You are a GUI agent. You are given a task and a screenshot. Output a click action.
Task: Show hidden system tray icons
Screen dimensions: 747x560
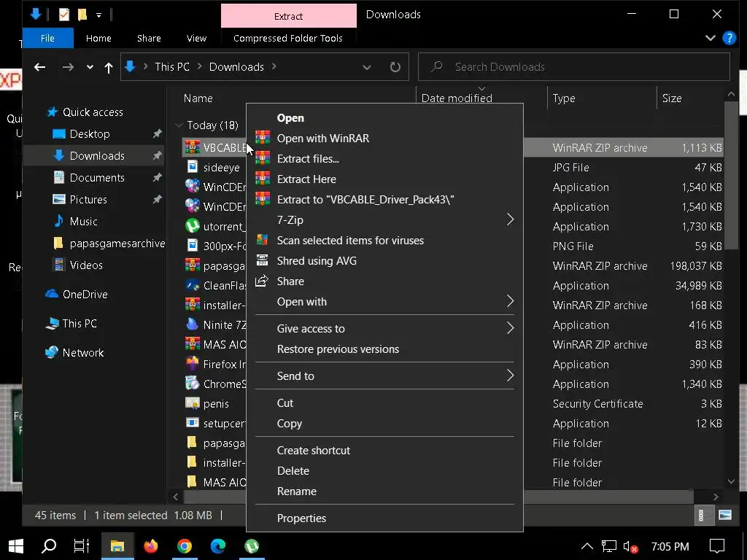point(587,546)
